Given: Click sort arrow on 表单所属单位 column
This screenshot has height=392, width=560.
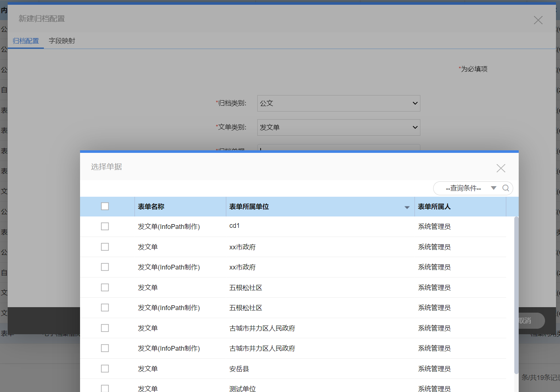Looking at the screenshot, I should click(x=407, y=207).
